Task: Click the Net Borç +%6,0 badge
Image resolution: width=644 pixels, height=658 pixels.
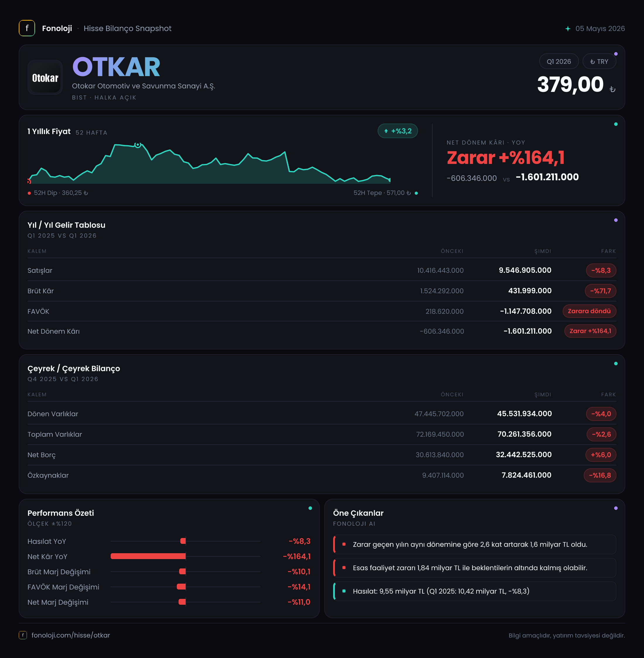Action: tap(601, 455)
